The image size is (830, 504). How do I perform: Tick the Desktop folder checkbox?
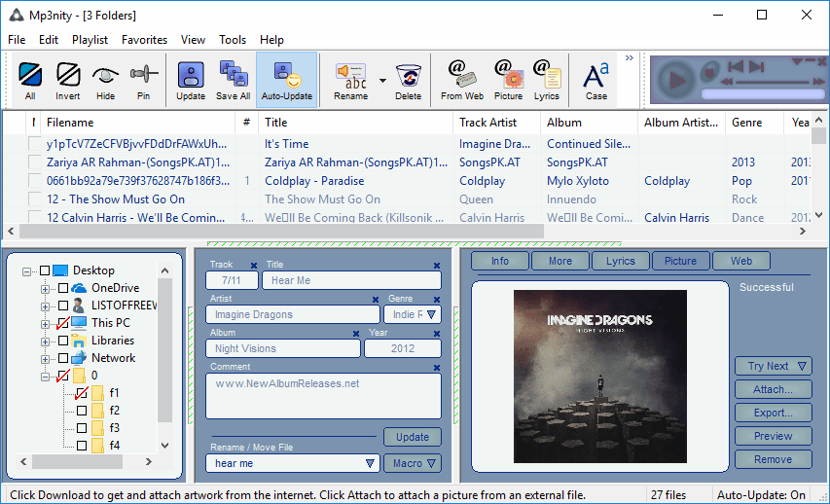(46, 270)
